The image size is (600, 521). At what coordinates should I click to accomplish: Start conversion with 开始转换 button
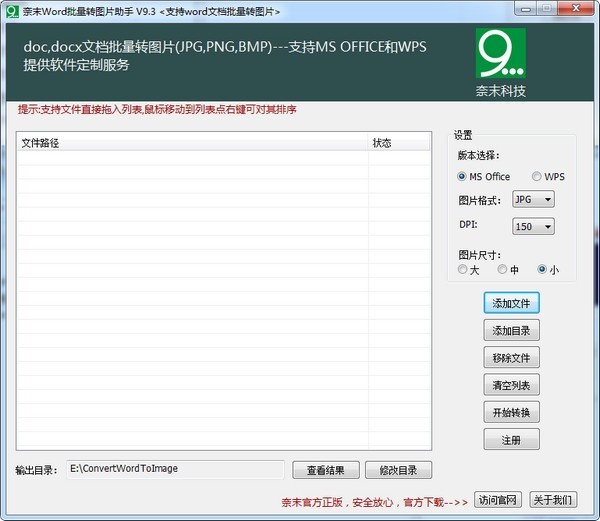tap(511, 412)
